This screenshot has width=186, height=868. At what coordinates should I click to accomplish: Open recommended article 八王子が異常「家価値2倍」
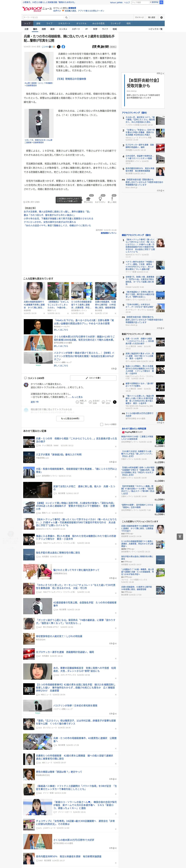(58, 455)
